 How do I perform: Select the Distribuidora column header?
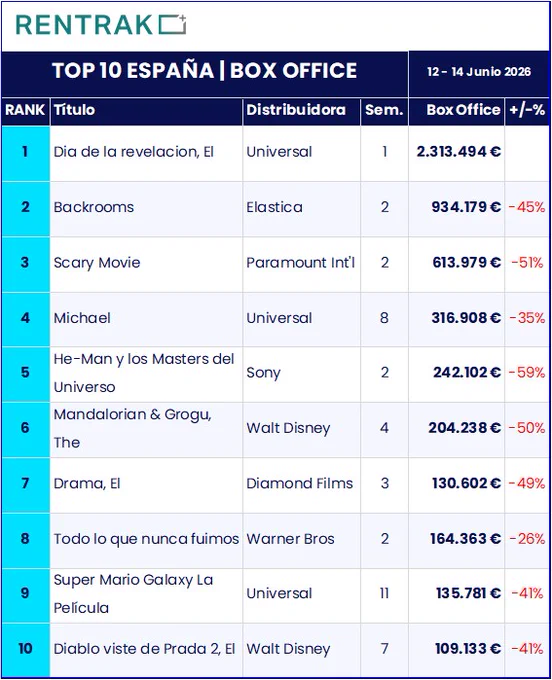point(296,110)
